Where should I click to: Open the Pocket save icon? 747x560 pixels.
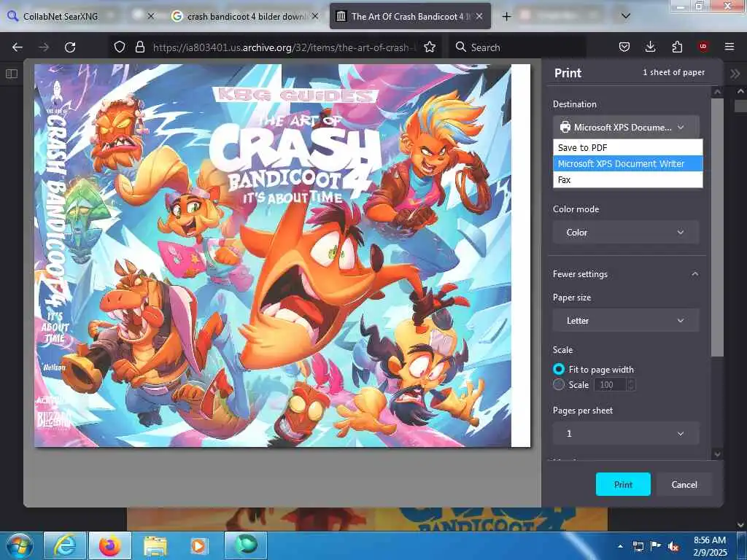pyautogui.click(x=624, y=47)
